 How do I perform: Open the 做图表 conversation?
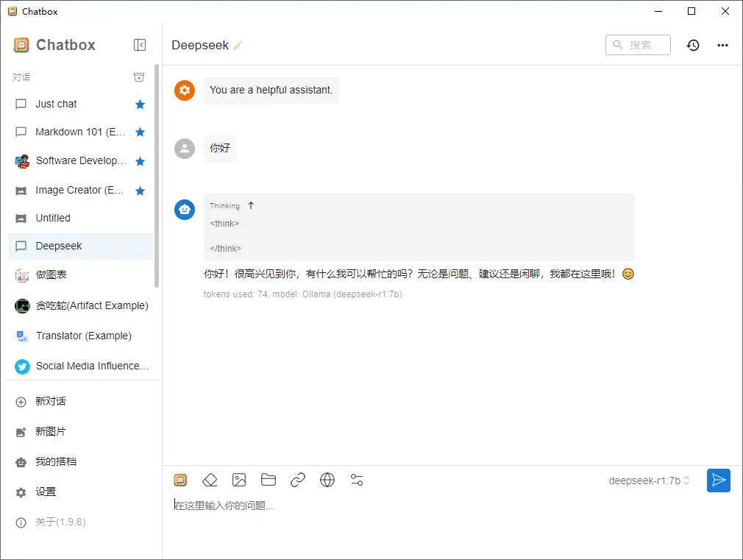click(81, 274)
